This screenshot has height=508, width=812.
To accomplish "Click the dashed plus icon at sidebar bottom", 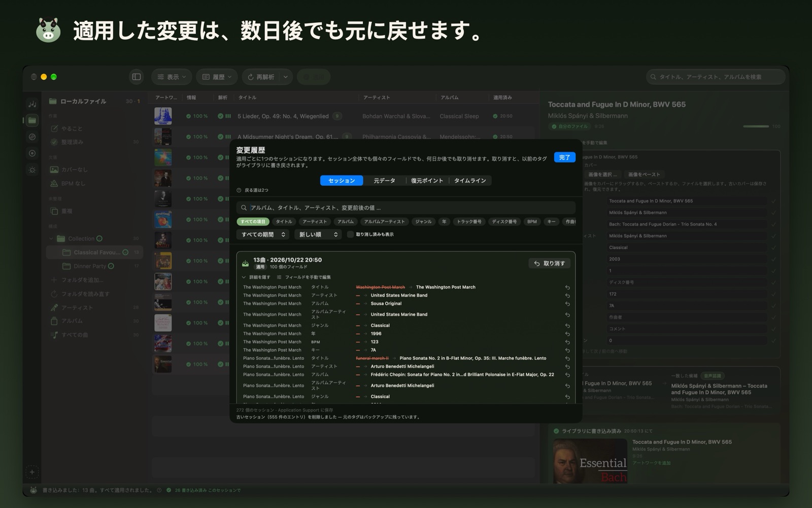I will click(32, 472).
